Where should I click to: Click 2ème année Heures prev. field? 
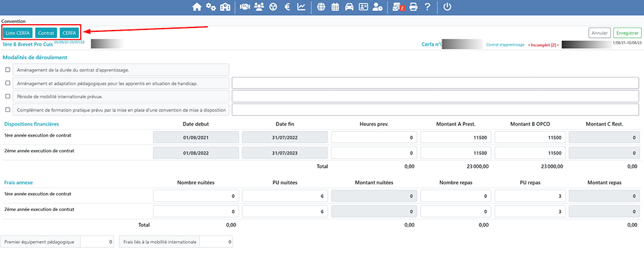pyautogui.click(x=374, y=153)
